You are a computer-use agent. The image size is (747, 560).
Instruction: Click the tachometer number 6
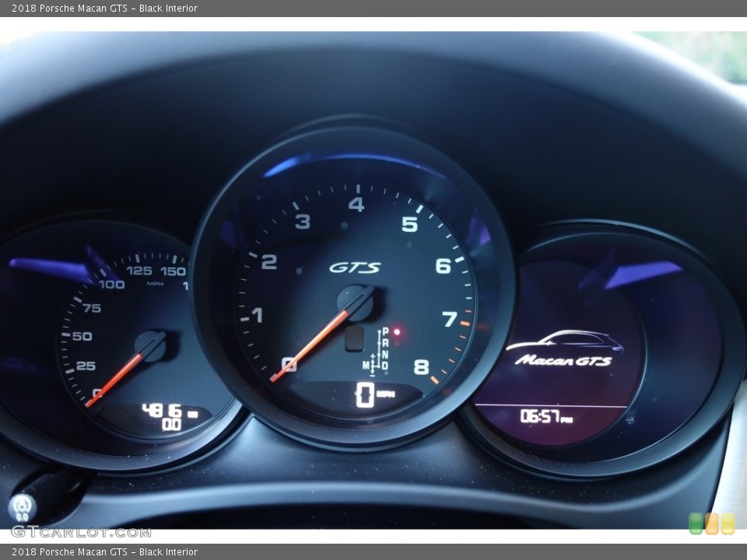443,265
